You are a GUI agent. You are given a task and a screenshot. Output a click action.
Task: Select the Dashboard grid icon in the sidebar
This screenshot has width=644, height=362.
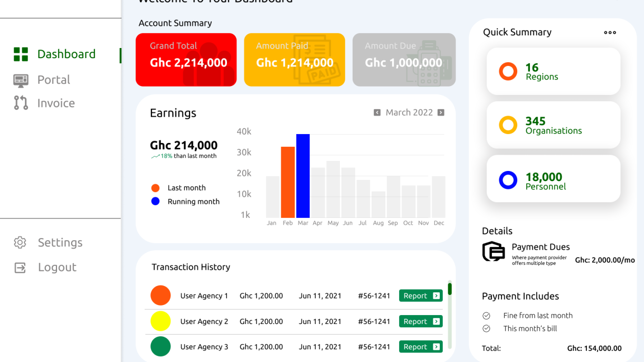pos(21,54)
